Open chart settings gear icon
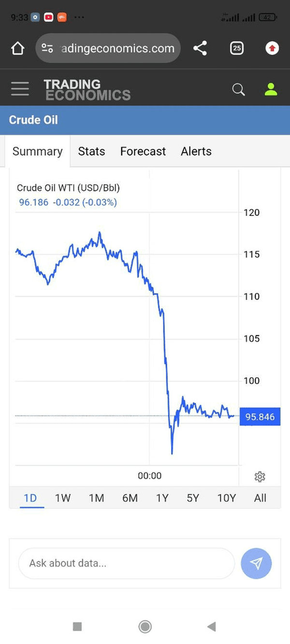The image size is (290, 644). pos(260,477)
